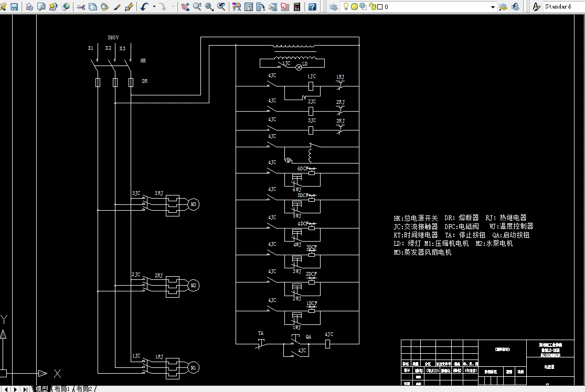The height and width of the screenshot is (392, 585).
Task: Open the Markup Set Manager icon
Action: pos(285,7)
